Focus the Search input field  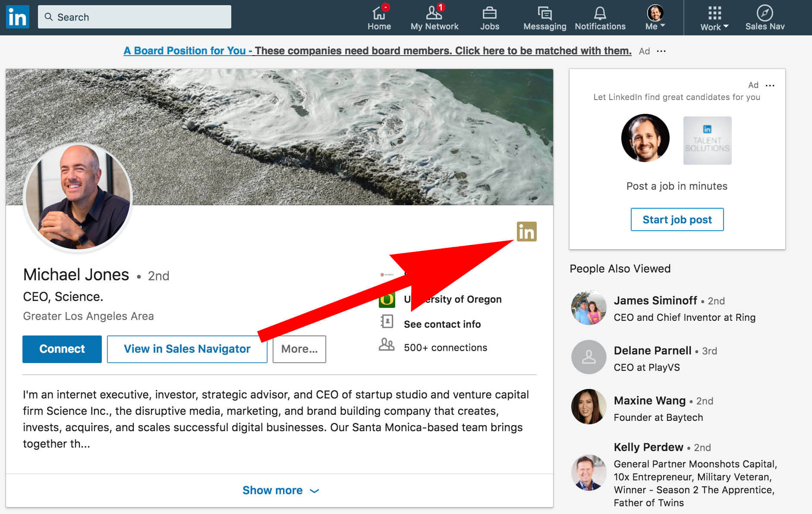point(135,17)
